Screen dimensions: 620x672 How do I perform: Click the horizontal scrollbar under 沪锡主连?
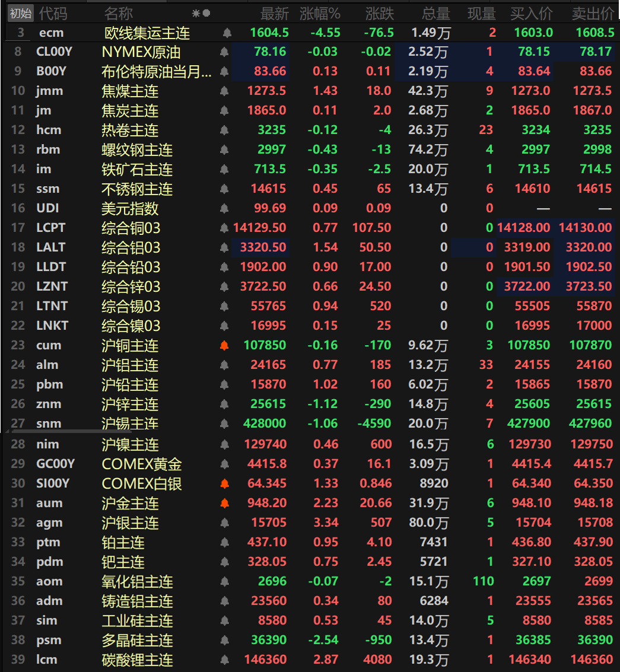click(72, 432)
